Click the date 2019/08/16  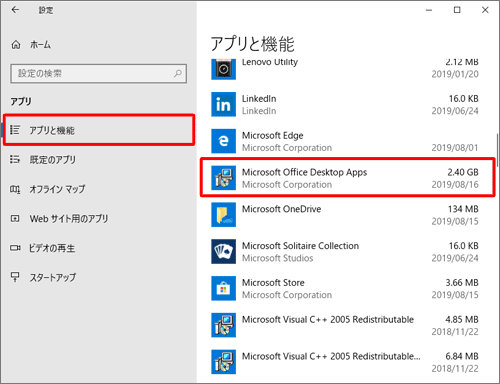click(455, 185)
